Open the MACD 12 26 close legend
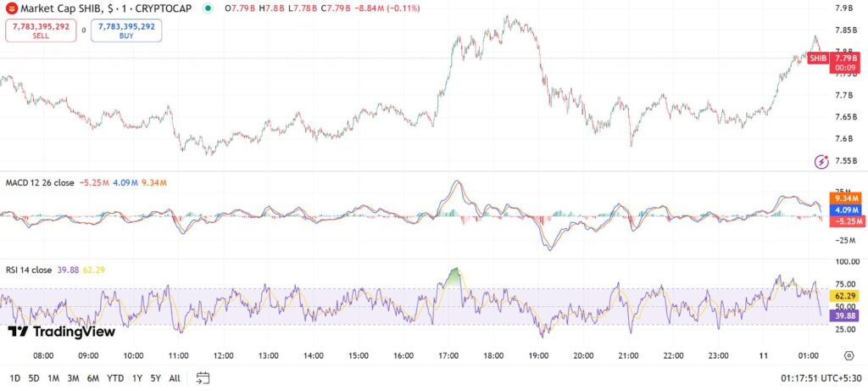 [x=40, y=182]
